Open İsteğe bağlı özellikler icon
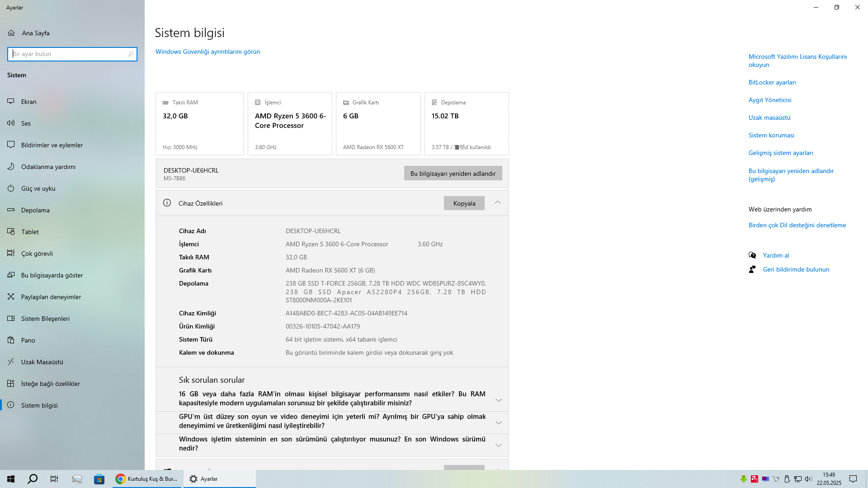Image resolution: width=868 pixels, height=488 pixels. point(11,384)
